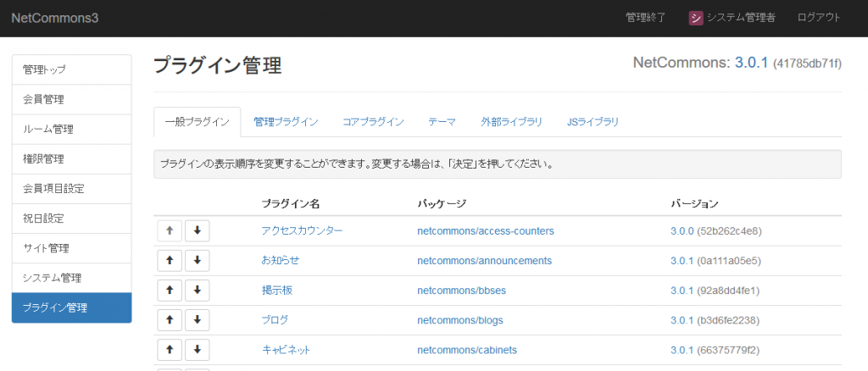Click commit hash (92a8dd4fe1)

[x=728, y=291]
